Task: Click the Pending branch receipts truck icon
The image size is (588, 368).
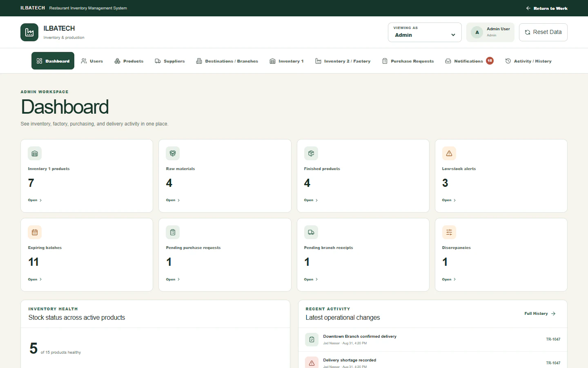Action: click(x=311, y=232)
